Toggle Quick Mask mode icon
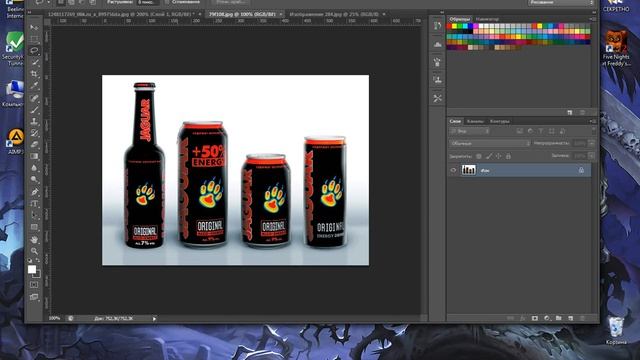This screenshot has width=640, height=360. [35, 285]
